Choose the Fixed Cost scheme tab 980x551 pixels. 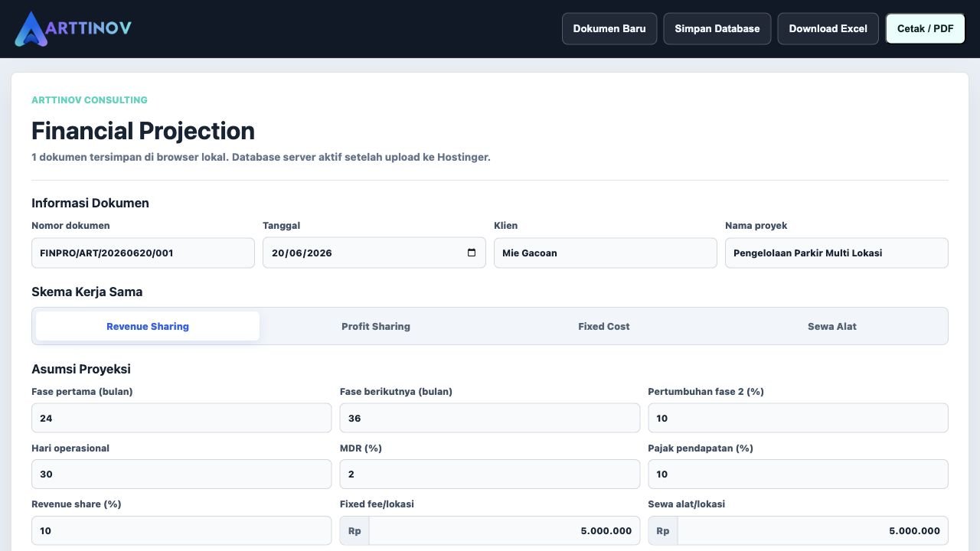coord(604,326)
